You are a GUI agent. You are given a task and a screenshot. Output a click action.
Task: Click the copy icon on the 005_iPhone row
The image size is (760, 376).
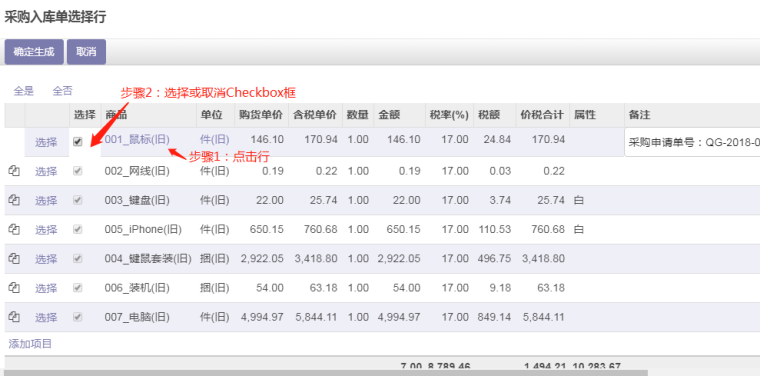[14, 229]
